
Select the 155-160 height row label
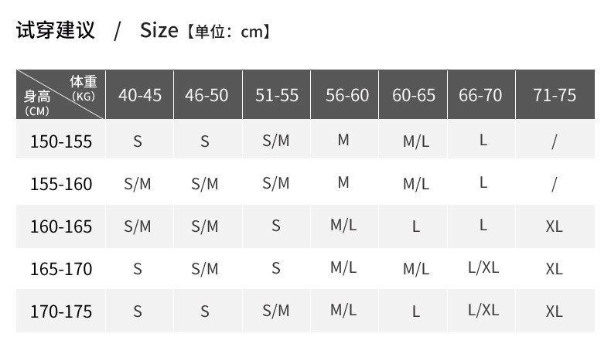(61, 184)
